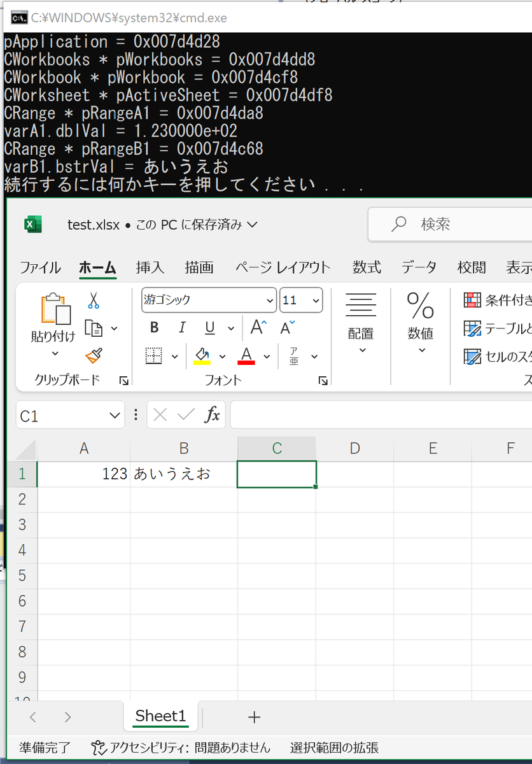Expand the paste options dropdown arrow

pos(55,353)
